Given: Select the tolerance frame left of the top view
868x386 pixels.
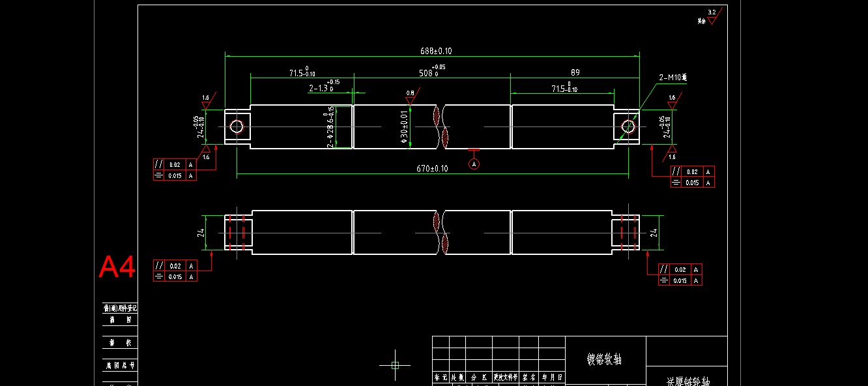Looking at the screenshot, I should pyautogui.click(x=175, y=170).
